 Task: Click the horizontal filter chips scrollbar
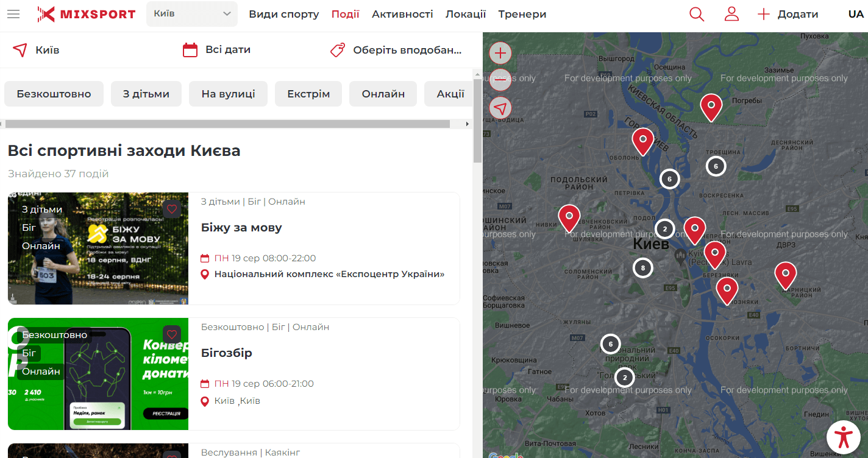pos(227,124)
